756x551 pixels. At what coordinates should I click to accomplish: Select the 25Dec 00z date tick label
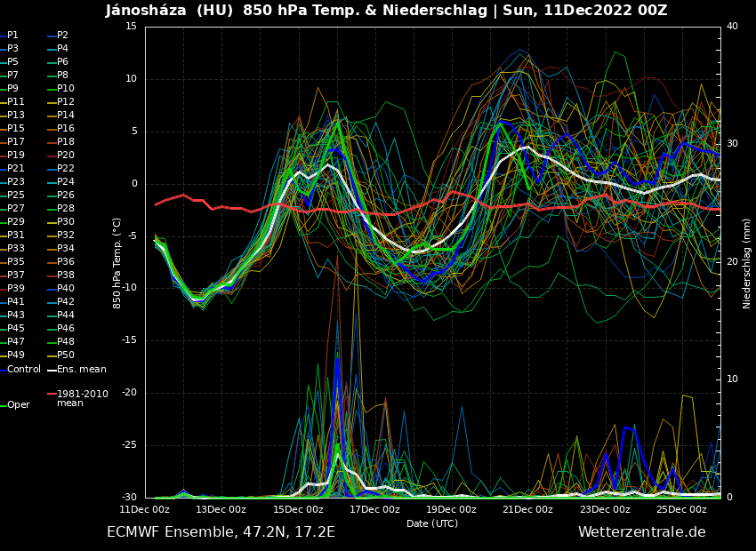[x=681, y=509]
